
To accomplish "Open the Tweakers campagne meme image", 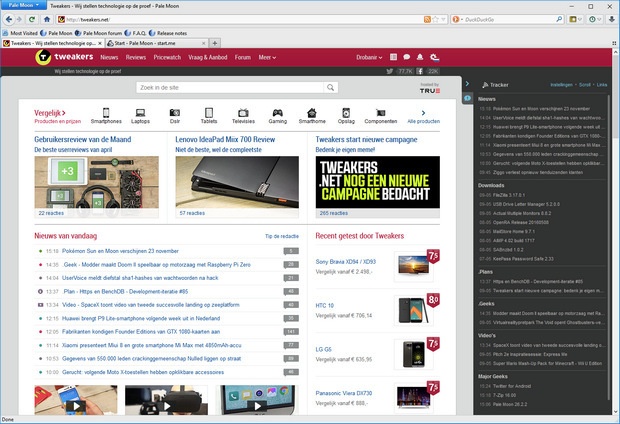I will coord(378,182).
